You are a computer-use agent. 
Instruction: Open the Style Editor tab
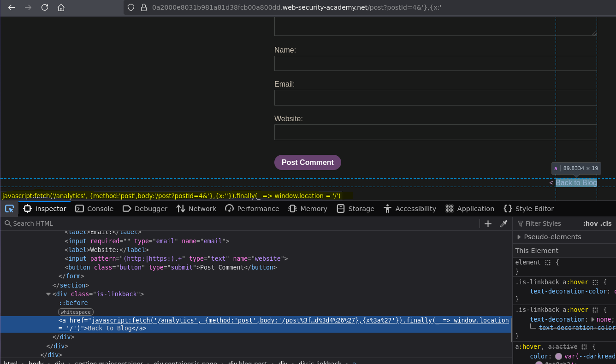[x=529, y=209]
